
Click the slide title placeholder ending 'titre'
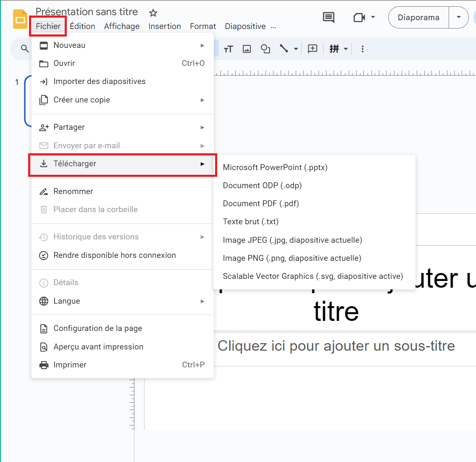tap(336, 312)
